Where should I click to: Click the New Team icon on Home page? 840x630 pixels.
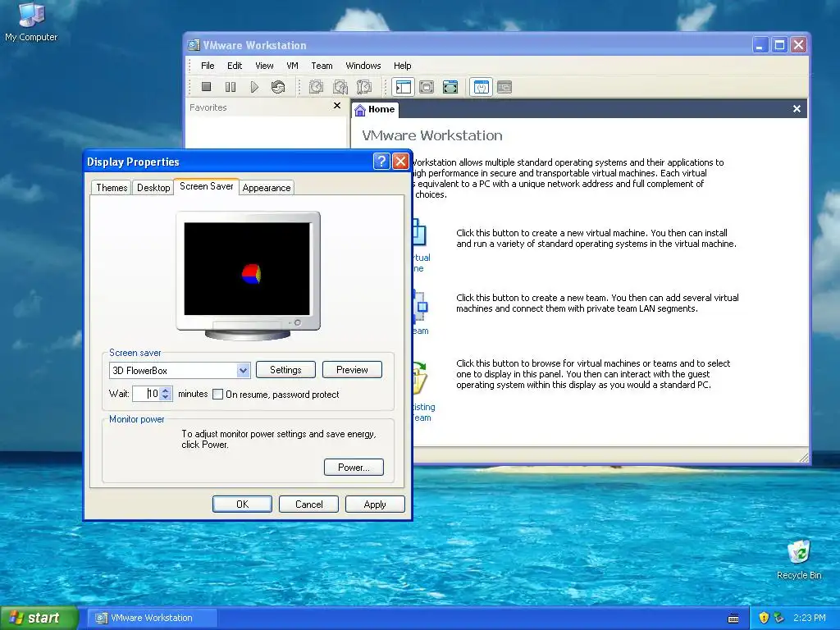coord(420,306)
